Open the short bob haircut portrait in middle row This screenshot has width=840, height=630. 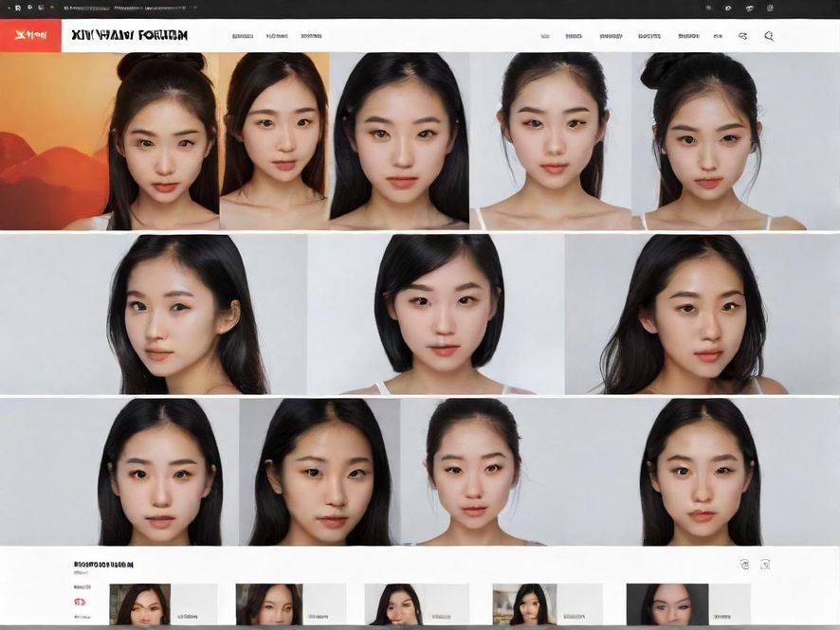click(436, 315)
